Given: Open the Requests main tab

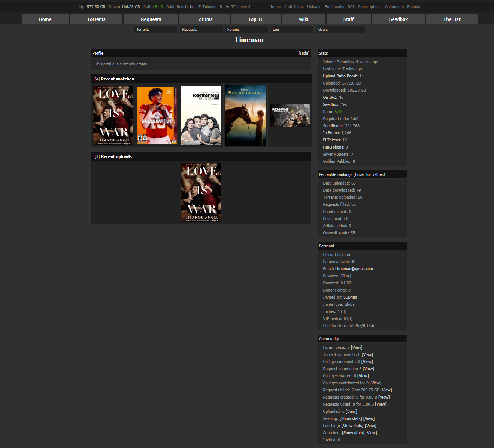Looking at the screenshot, I should 151,19.
